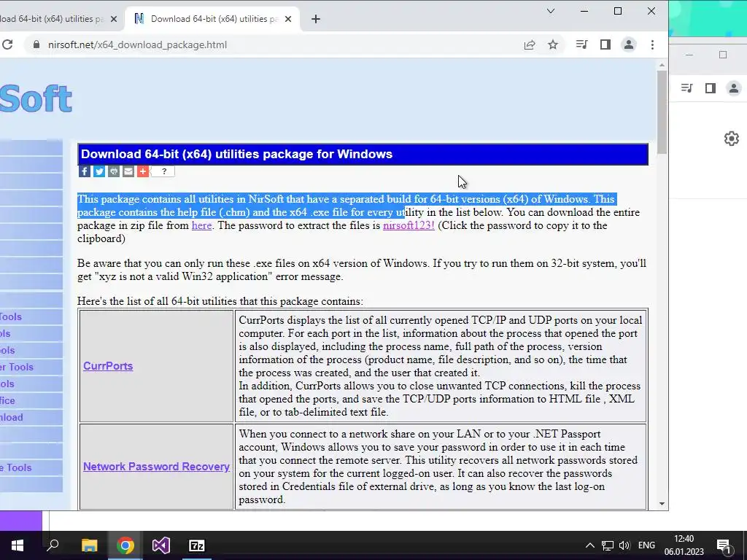Close the active Download 64-bit tab
The width and height of the screenshot is (747, 560).
click(287, 19)
